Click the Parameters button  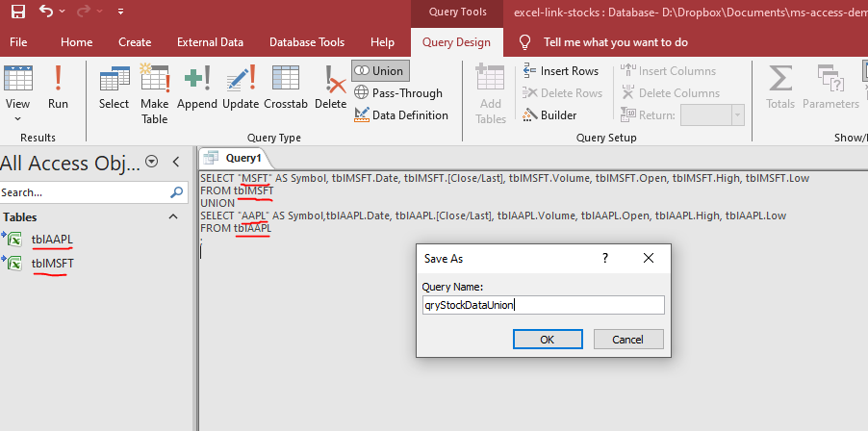[x=830, y=88]
